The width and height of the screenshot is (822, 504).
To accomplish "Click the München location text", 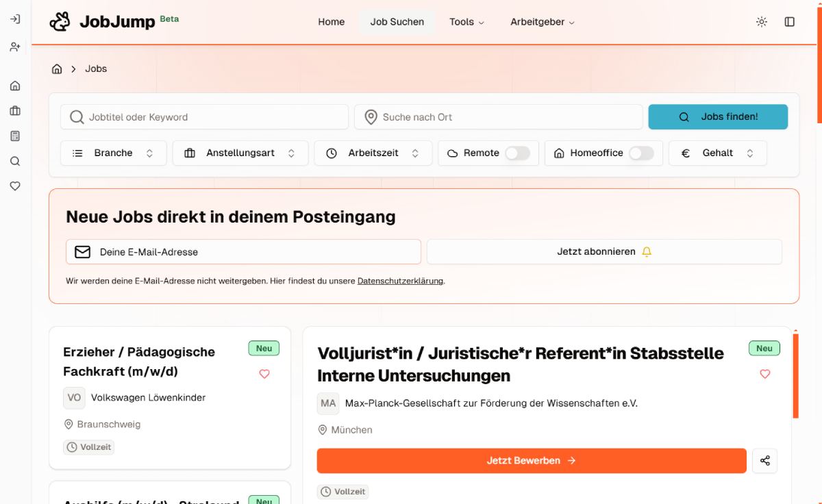I will point(352,430).
